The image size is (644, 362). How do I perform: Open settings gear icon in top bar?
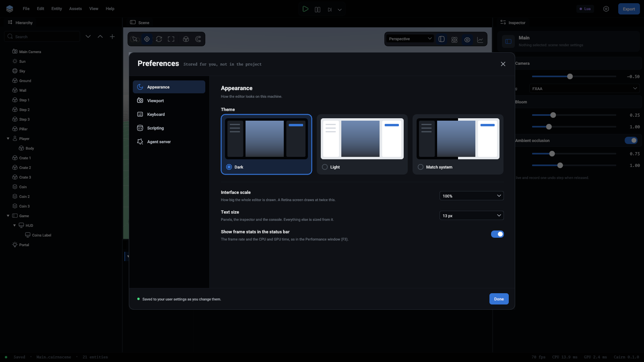(606, 9)
